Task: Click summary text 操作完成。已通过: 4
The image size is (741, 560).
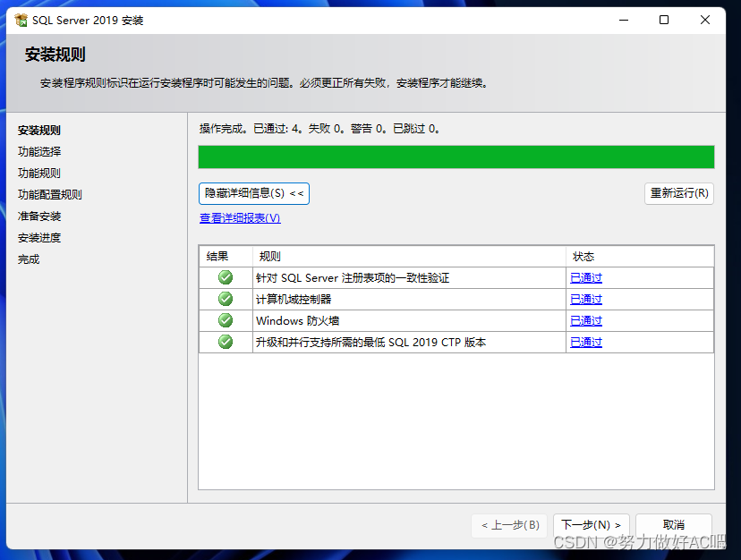Action: (251, 129)
